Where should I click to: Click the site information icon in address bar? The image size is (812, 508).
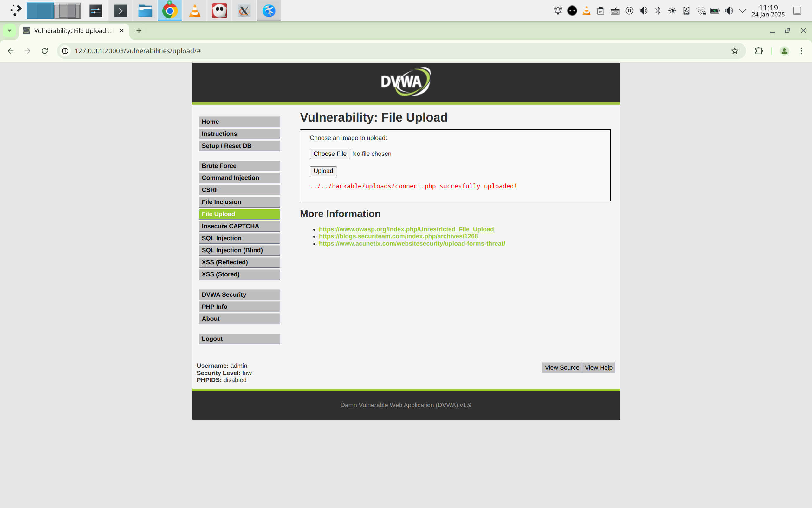pos(65,51)
